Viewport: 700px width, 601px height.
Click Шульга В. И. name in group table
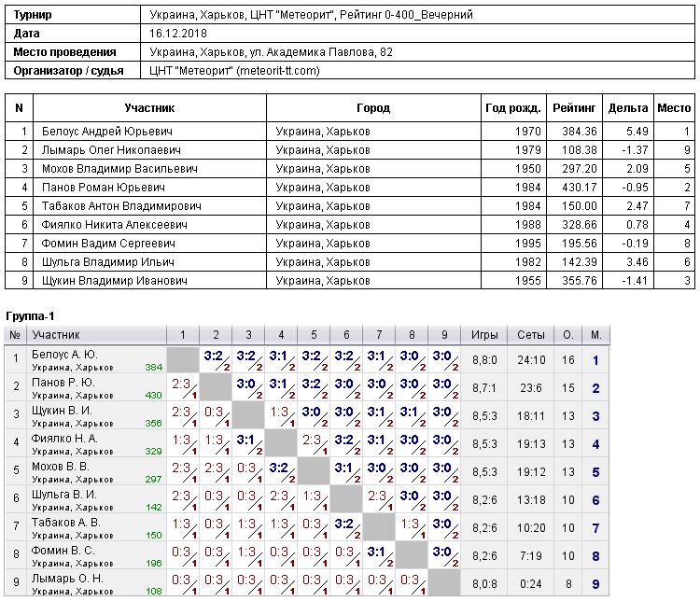point(64,495)
